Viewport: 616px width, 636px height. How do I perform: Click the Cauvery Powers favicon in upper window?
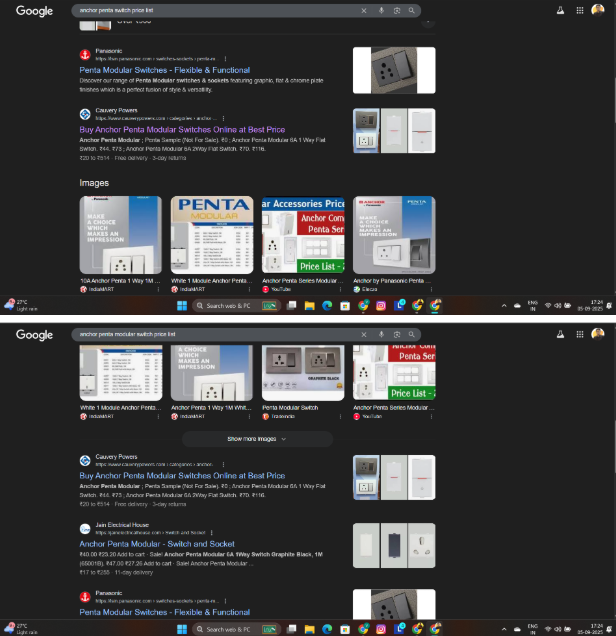coord(85,114)
